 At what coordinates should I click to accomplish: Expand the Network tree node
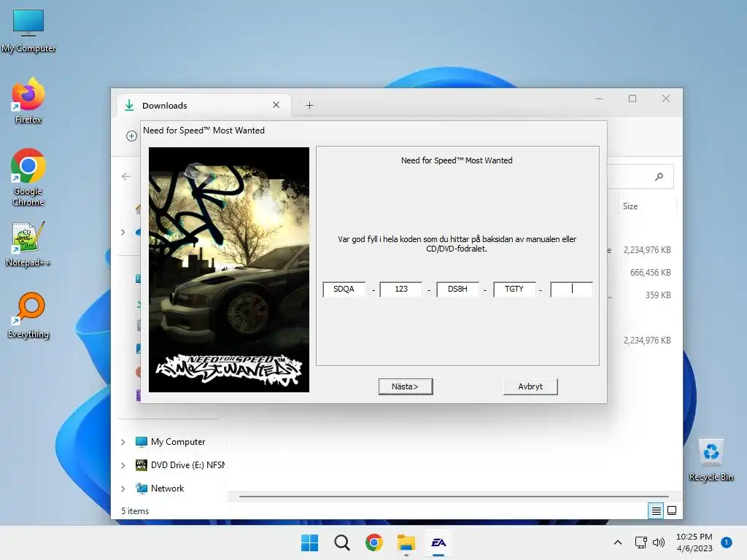tap(123, 489)
